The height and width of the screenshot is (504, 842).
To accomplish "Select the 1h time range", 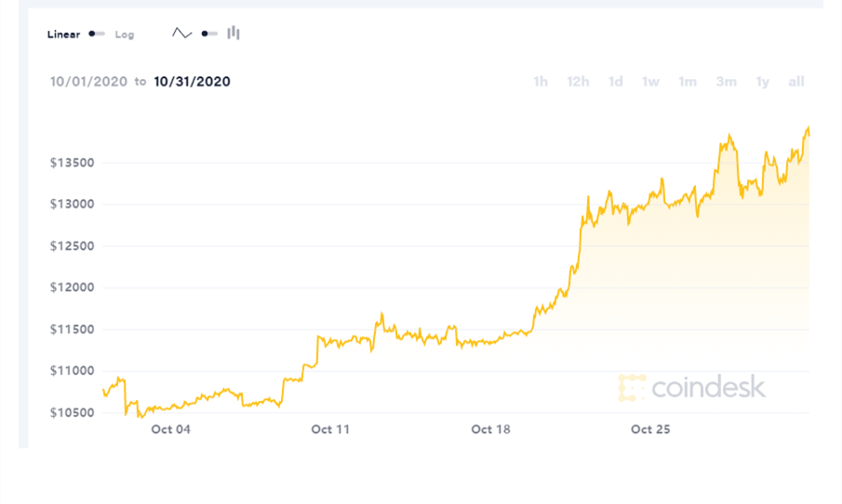I will tap(541, 82).
